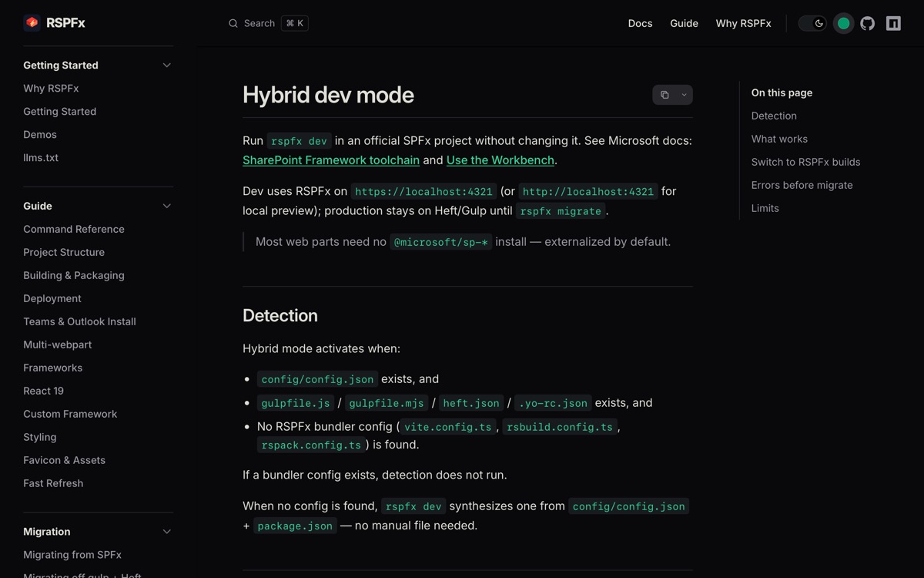Toggle dark mode switch
Screen dimensions: 924x578
point(812,23)
